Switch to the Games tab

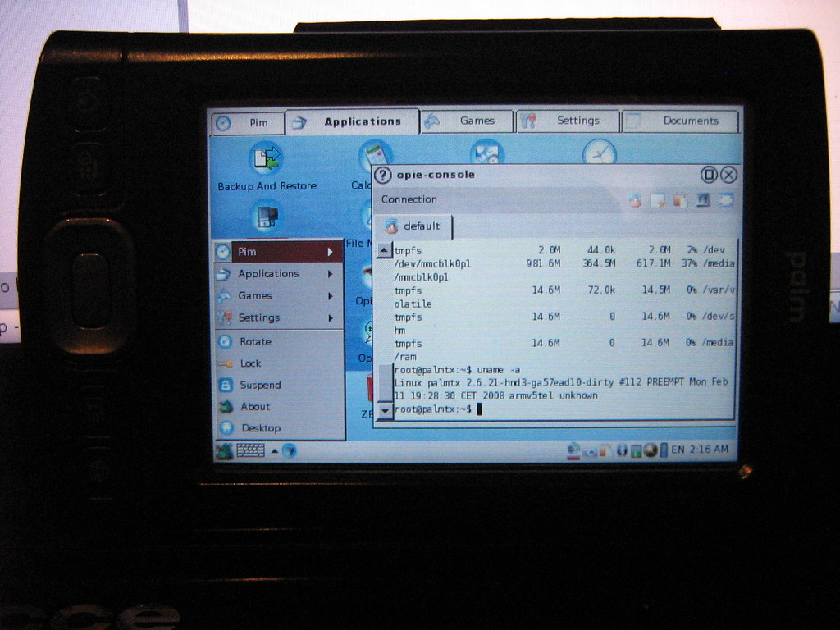(468, 120)
